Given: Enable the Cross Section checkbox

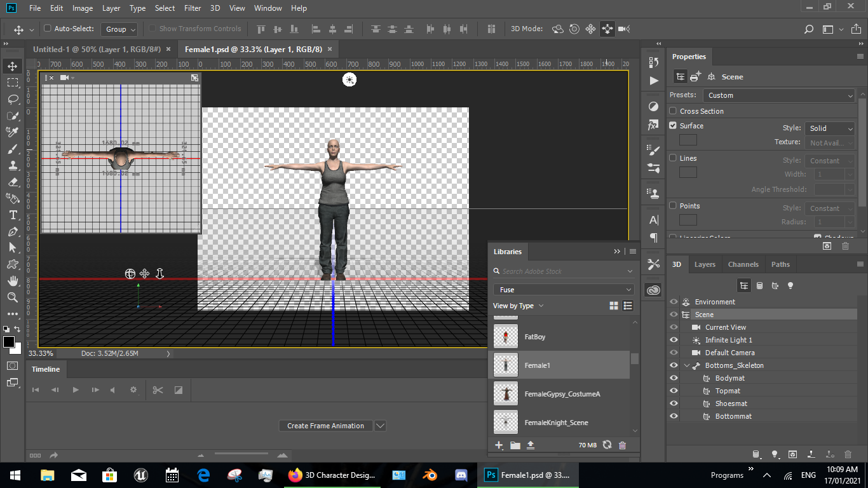Looking at the screenshot, I should 672,111.
